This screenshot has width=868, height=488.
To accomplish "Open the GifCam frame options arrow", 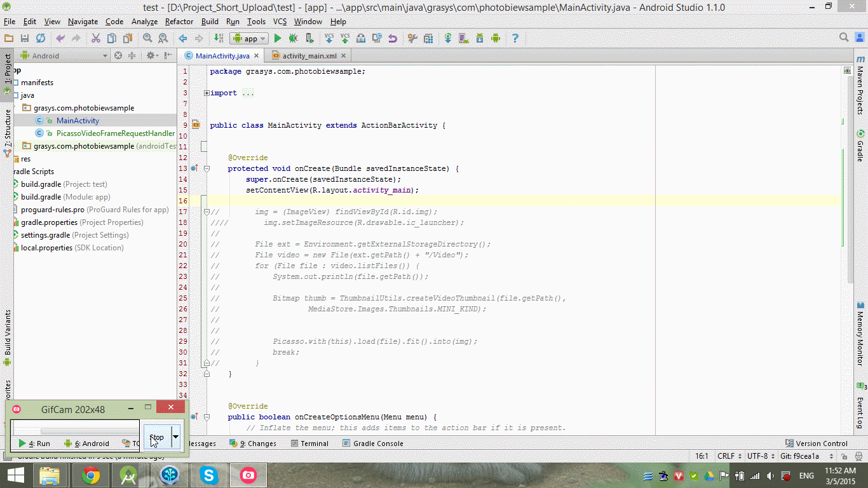I will coord(175,438).
